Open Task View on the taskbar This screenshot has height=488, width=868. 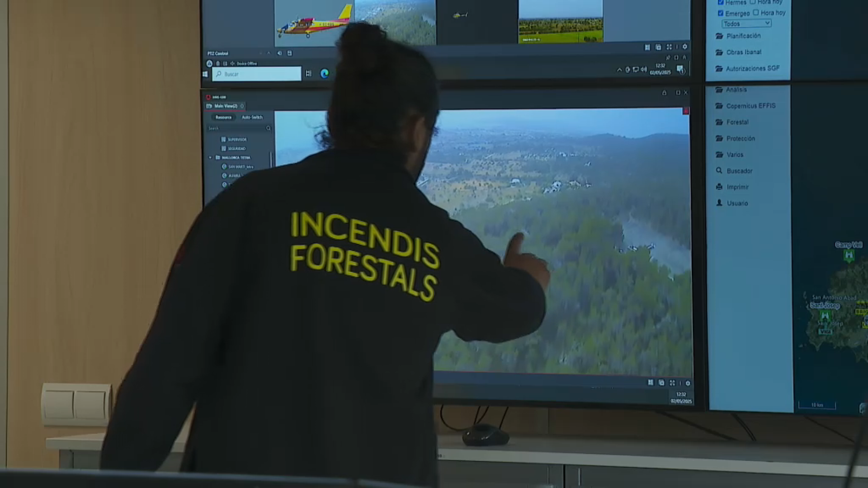click(308, 73)
